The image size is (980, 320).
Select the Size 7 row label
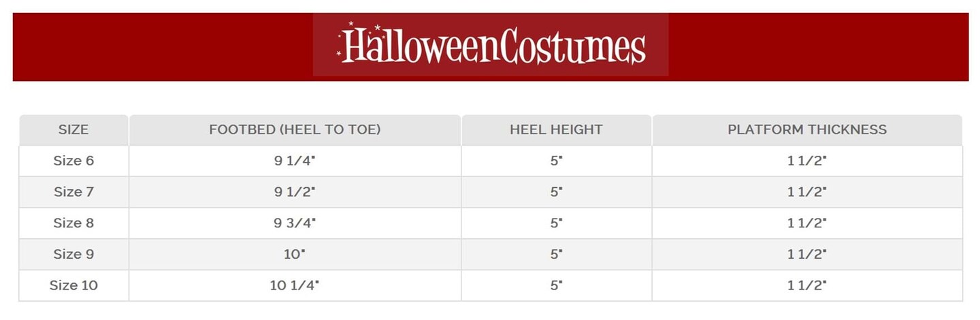tap(73, 192)
